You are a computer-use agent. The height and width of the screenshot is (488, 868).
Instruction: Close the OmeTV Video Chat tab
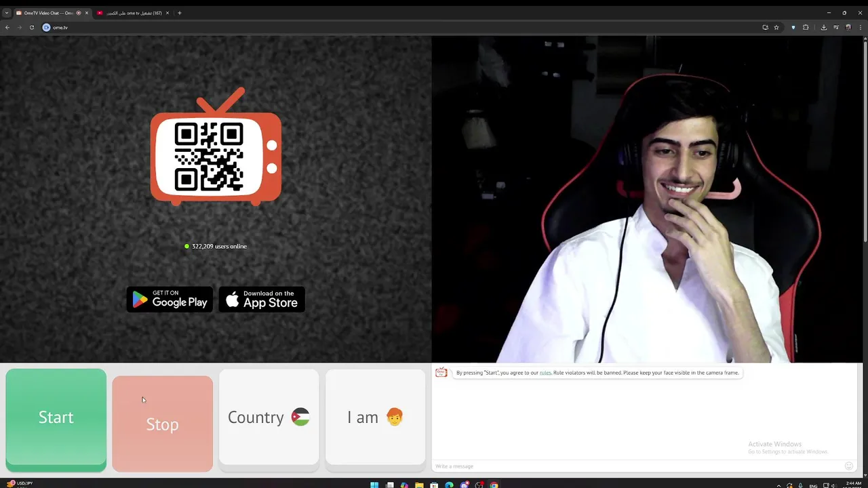click(86, 13)
